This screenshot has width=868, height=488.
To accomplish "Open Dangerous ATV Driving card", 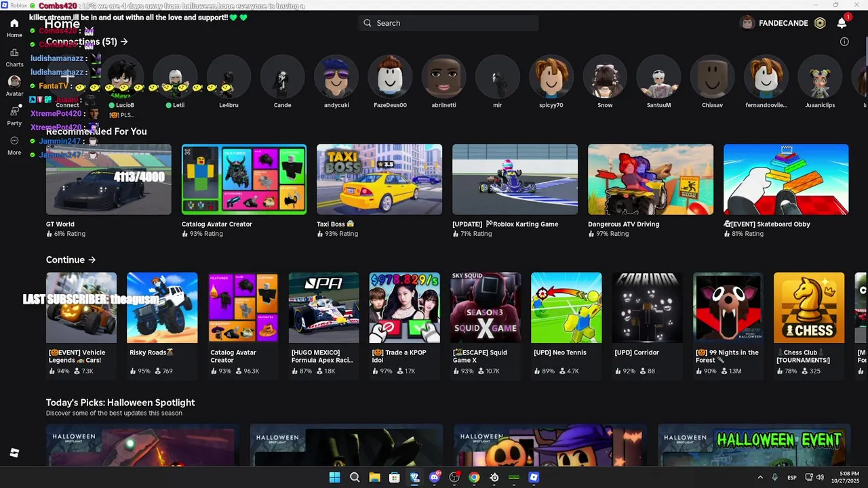I will click(x=650, y=190).
